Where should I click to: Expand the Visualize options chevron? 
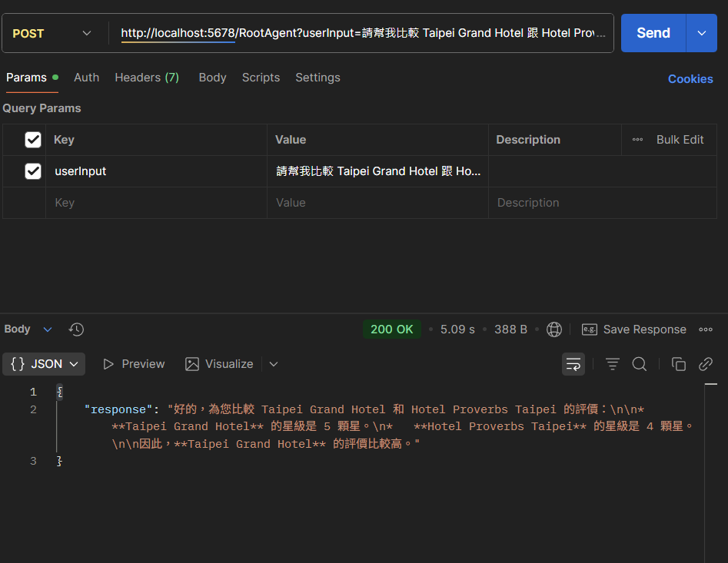pyautogui.click(x=274, y=364)
